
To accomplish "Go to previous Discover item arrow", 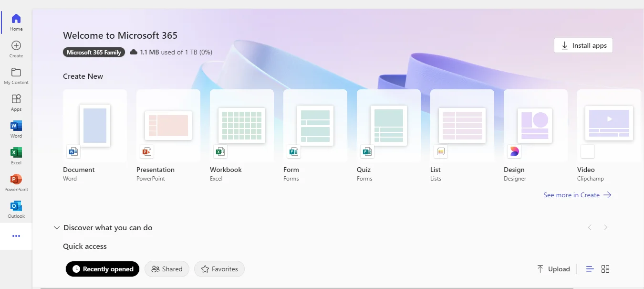I will point(590,227).
